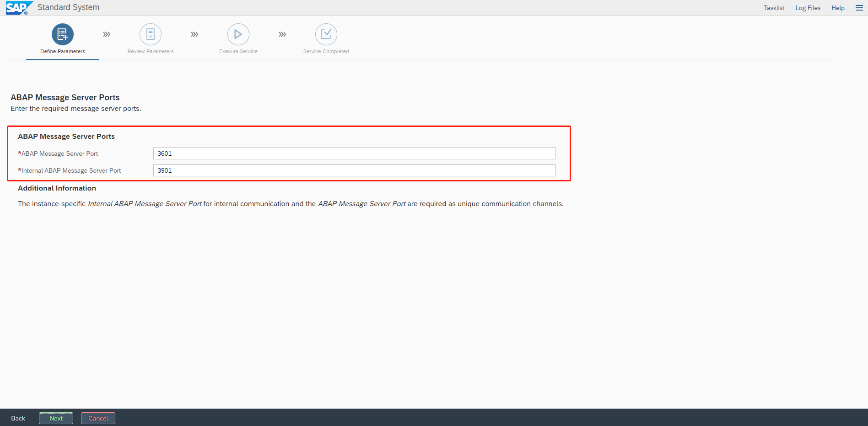The height and width of the screenshot is (426, 868).
Task: Click chevron arrows after Define Parameters step
Action: (x=107, y=34)
